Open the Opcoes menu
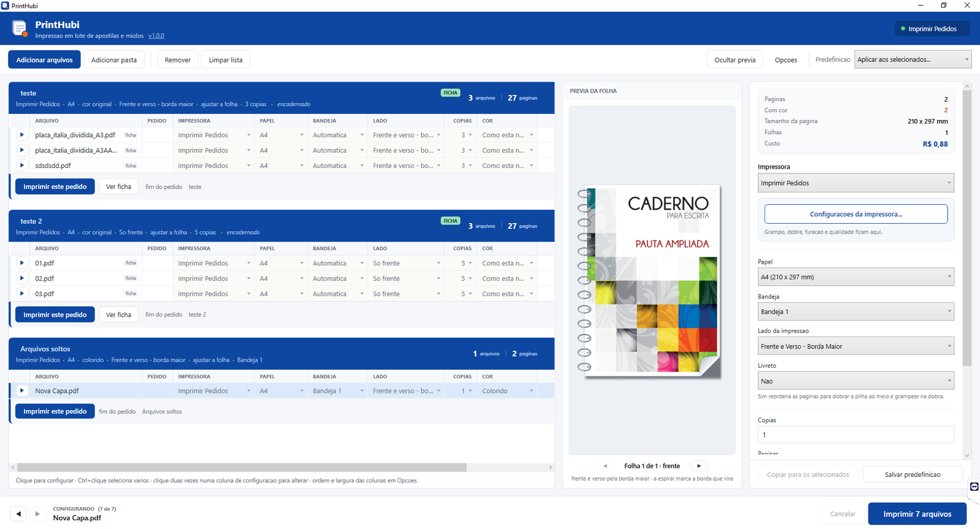 pyautogui.click(x=786, y=60)
